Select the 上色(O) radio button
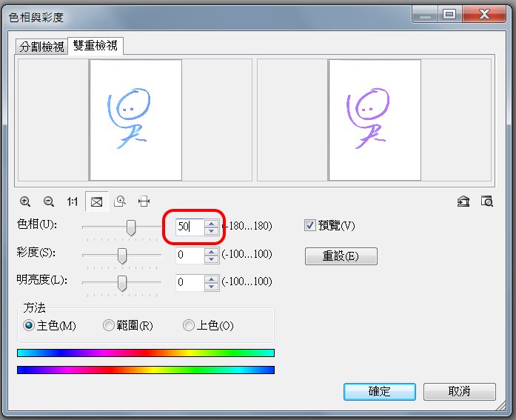 click(x=188, y=325)
